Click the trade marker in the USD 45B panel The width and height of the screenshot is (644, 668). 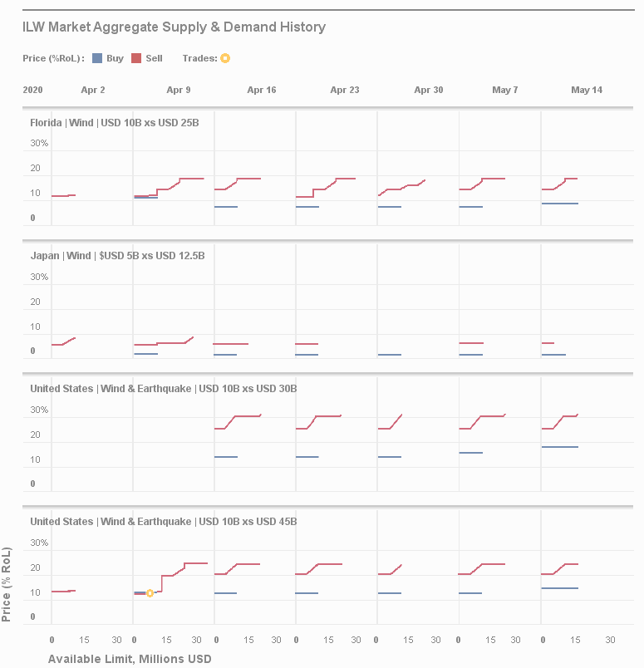point(150,593)
